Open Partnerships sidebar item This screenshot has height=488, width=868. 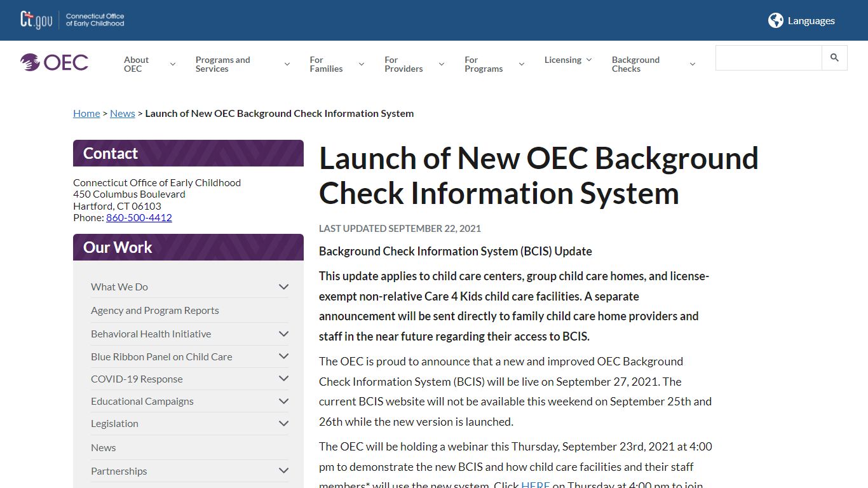pos(119,471)
